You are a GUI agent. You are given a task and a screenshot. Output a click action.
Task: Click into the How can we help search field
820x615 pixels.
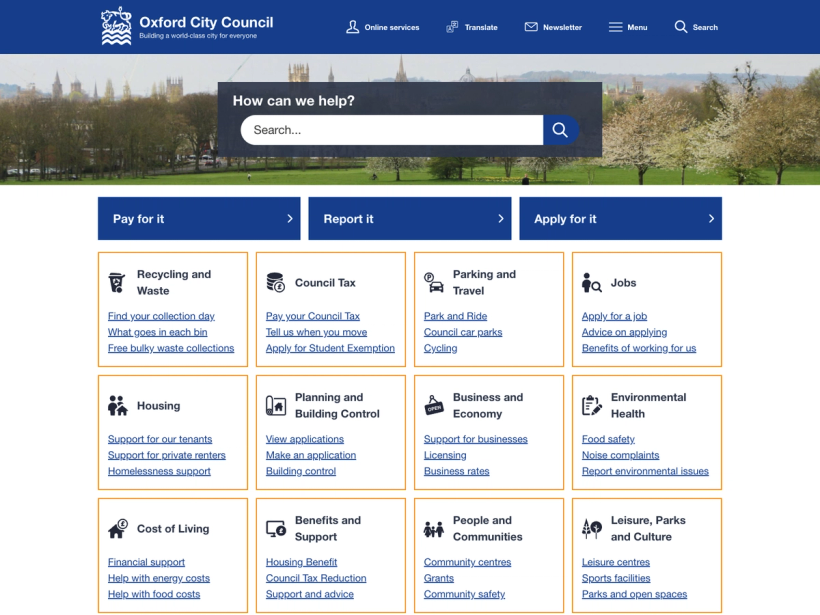392,130
